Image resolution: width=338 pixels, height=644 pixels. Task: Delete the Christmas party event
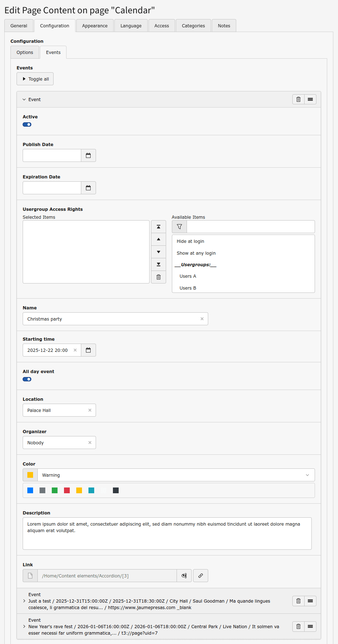(x=298, y=99)
